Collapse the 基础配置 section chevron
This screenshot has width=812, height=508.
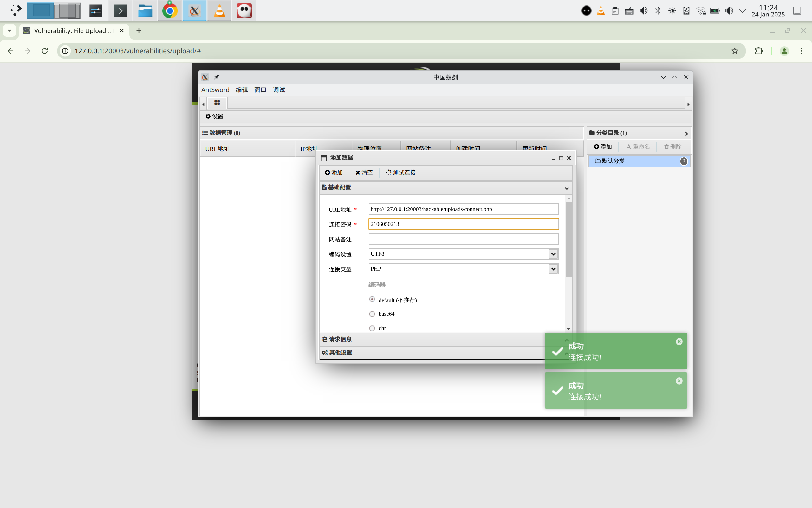(567, 188)
